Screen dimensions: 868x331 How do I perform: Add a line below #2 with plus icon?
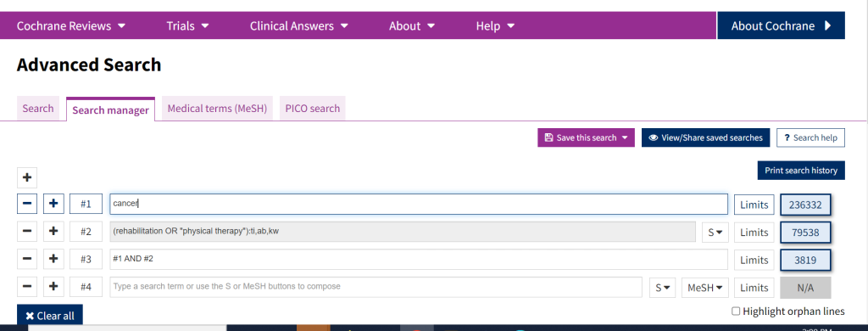click(53, 232)
